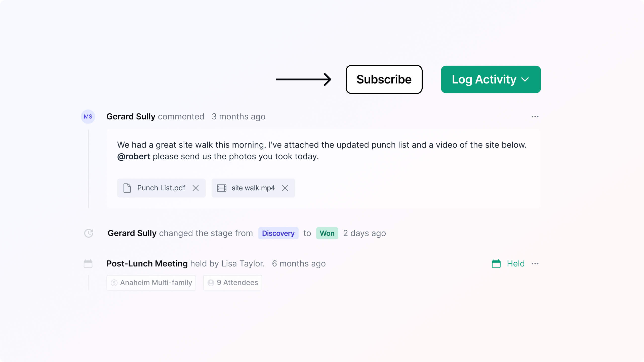The height and width of the screenshot is (362, 644).
Task: Open the Anaheim Multi-family deal chip
Action: [x=151, y=283]
